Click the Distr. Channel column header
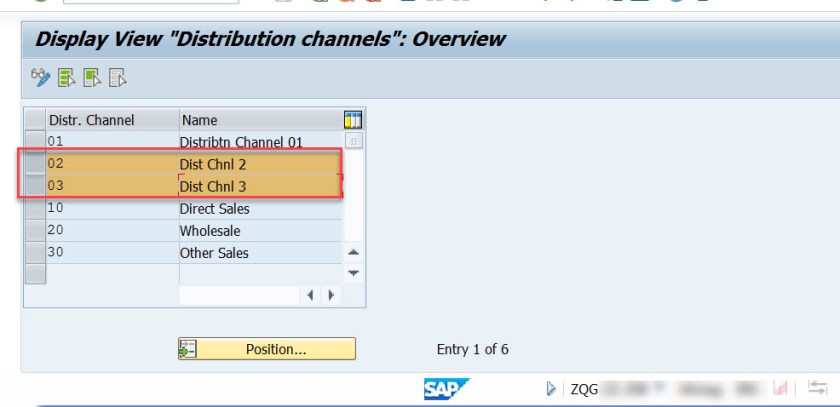This screenshot has height=407, width=840. [x=110, y=120]
